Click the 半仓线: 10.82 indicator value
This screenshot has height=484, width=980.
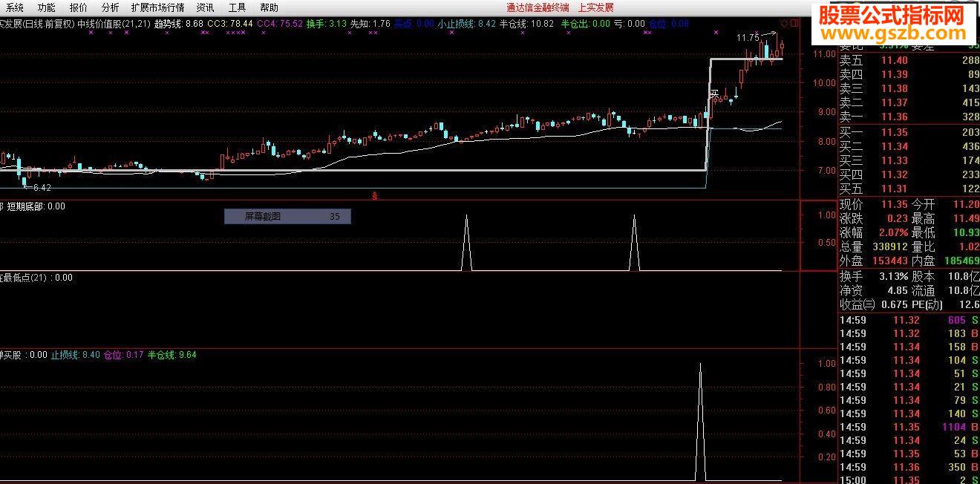point(527,24)
